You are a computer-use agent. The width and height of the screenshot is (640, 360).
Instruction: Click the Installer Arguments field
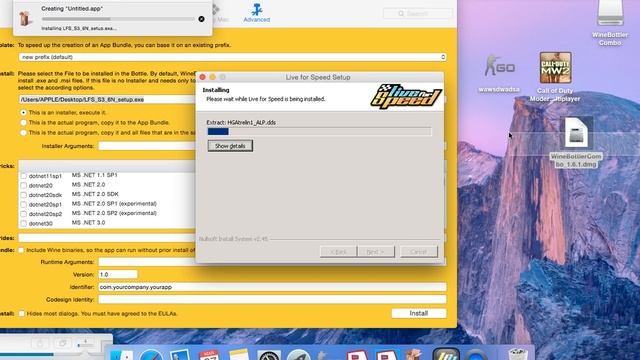pos(147,146)
